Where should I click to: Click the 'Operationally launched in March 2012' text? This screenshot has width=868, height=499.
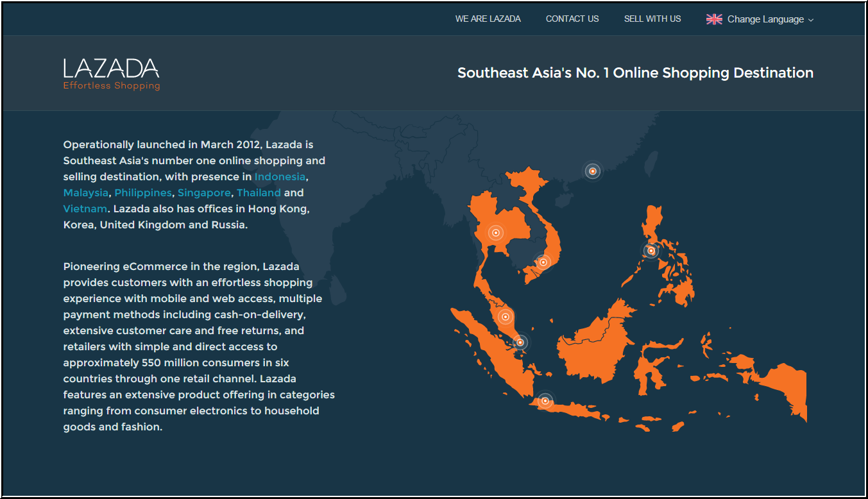(x=194, y=185)
